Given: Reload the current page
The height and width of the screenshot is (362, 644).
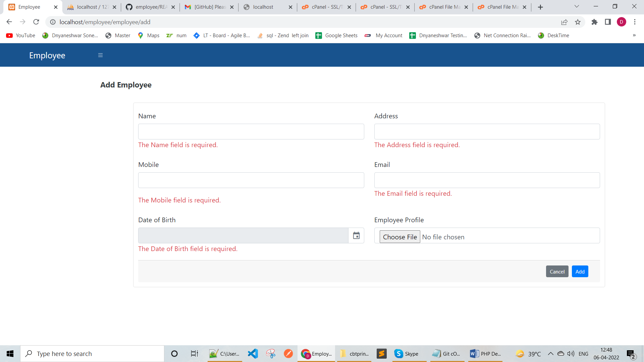Looking at the screenshot, I should pos(36,22).
